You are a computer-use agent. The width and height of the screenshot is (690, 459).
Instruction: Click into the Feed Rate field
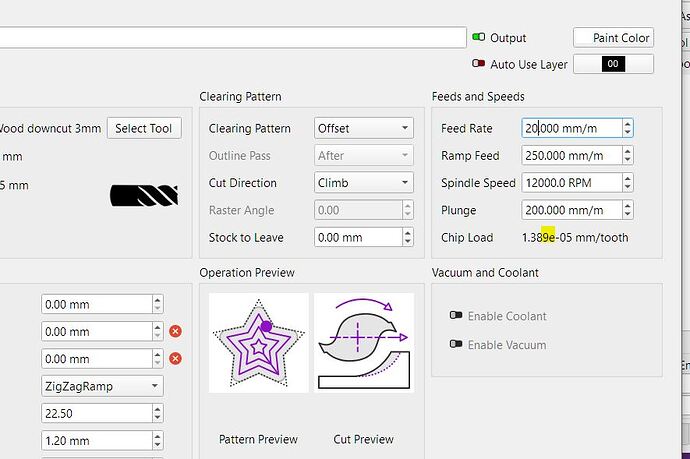pos(570,128)
